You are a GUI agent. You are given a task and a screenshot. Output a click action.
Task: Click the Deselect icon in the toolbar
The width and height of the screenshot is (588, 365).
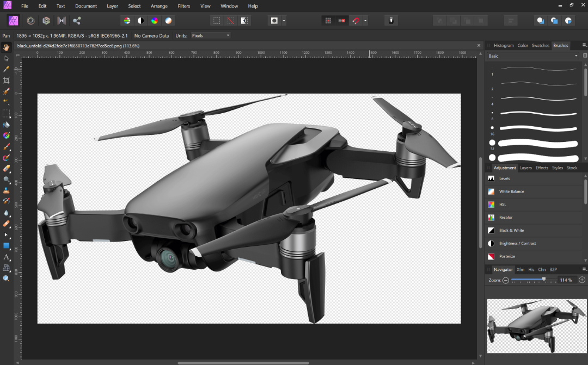(x=231, y=21)
